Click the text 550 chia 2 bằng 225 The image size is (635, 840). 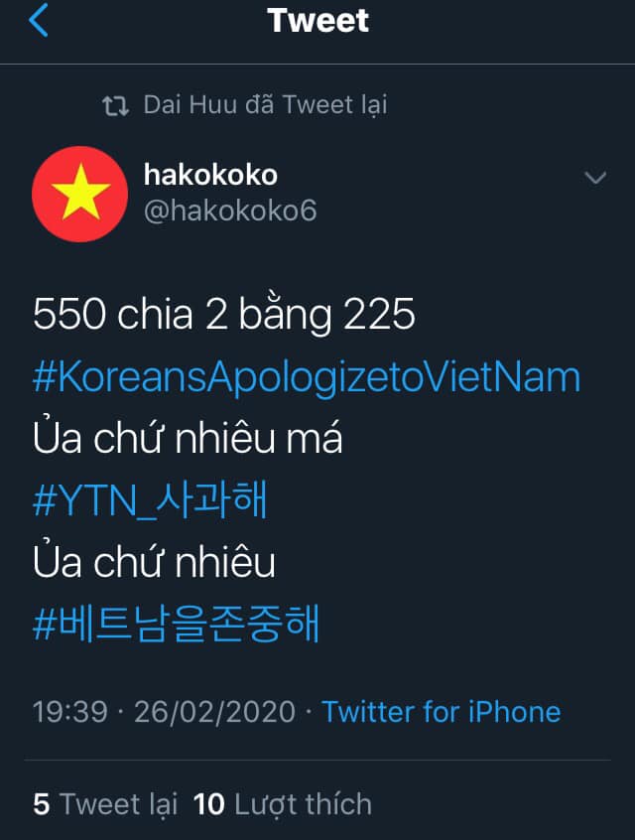click(224, 315)
